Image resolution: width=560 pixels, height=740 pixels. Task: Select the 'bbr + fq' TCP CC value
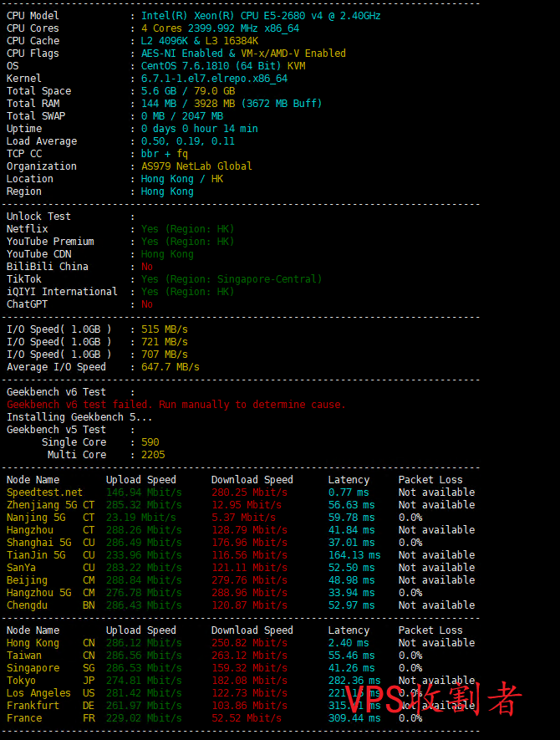(165, 154)
